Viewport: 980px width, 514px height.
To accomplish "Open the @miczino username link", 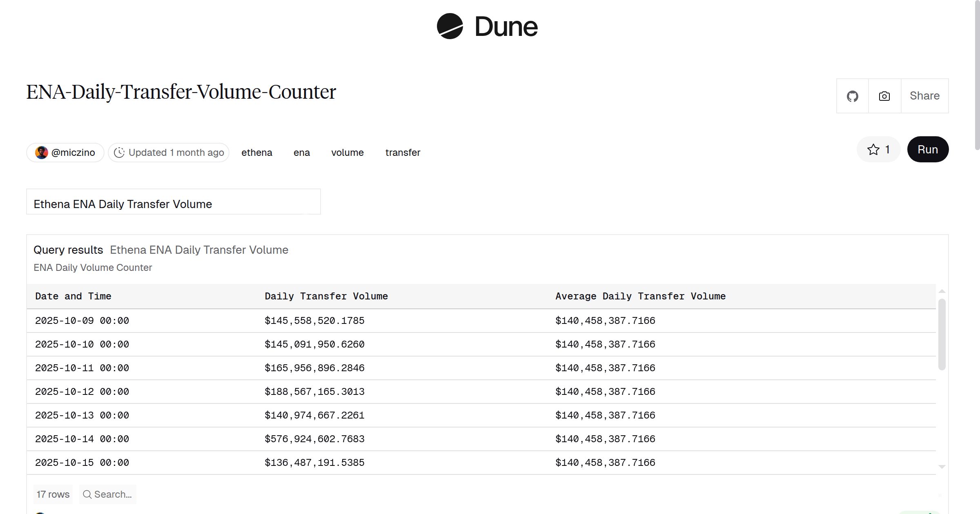I will click(73, 152).
